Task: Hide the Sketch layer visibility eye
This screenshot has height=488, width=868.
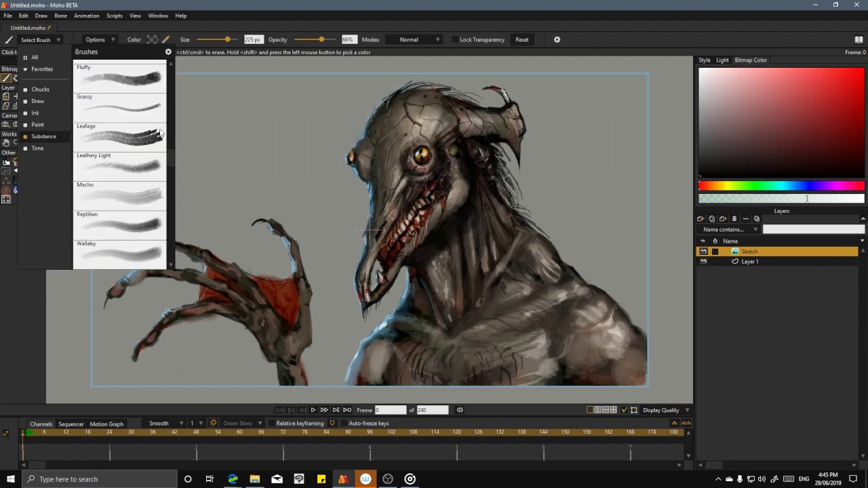Action: 703,251
